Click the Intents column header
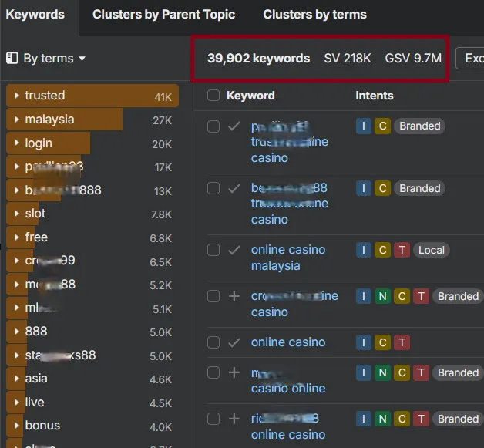This screenshot has height=448, width=484. point(375,96)
